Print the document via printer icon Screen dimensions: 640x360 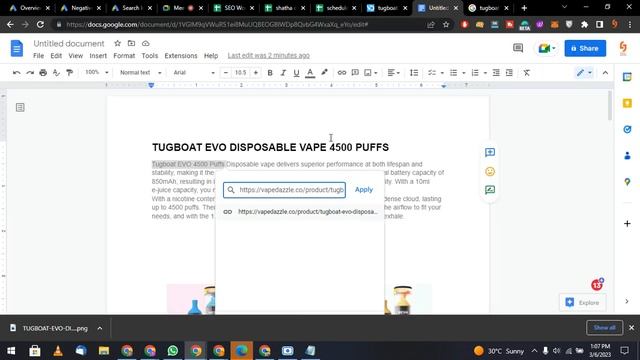tap(43, 73)
